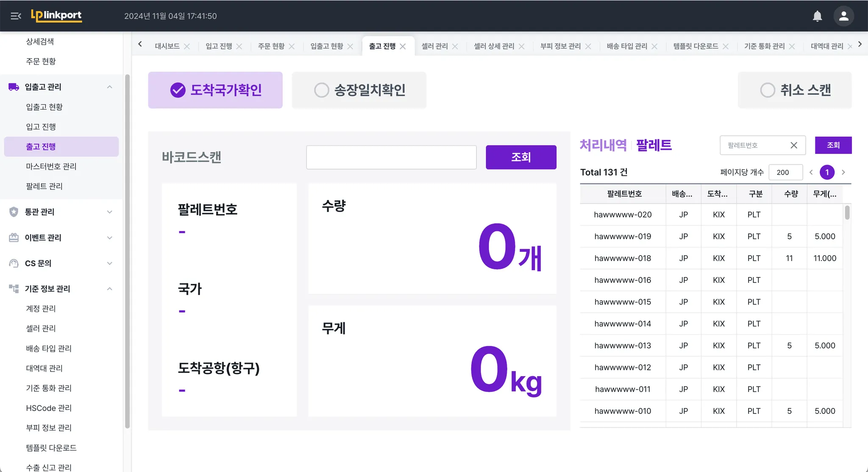
Task: Click the sidebar collapse hamburger icon
Action: pos(16,16)
